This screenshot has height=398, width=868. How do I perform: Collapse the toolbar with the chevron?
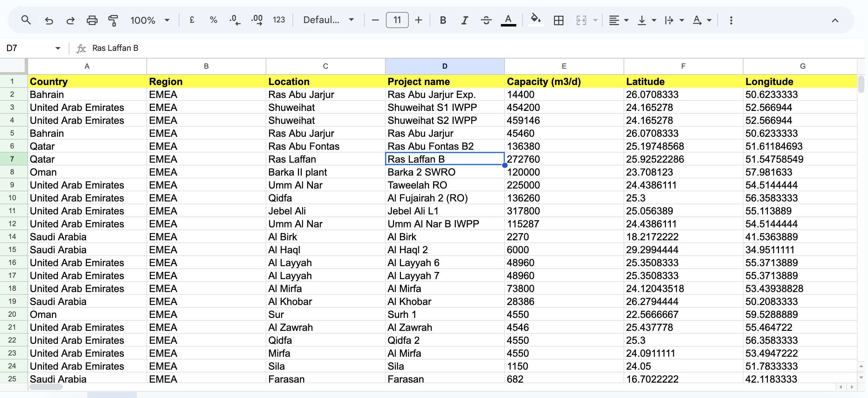[835, 20]
